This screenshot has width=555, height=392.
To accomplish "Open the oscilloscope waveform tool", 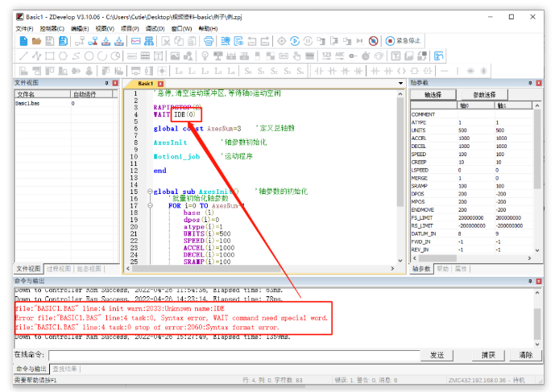I will 136,41.
